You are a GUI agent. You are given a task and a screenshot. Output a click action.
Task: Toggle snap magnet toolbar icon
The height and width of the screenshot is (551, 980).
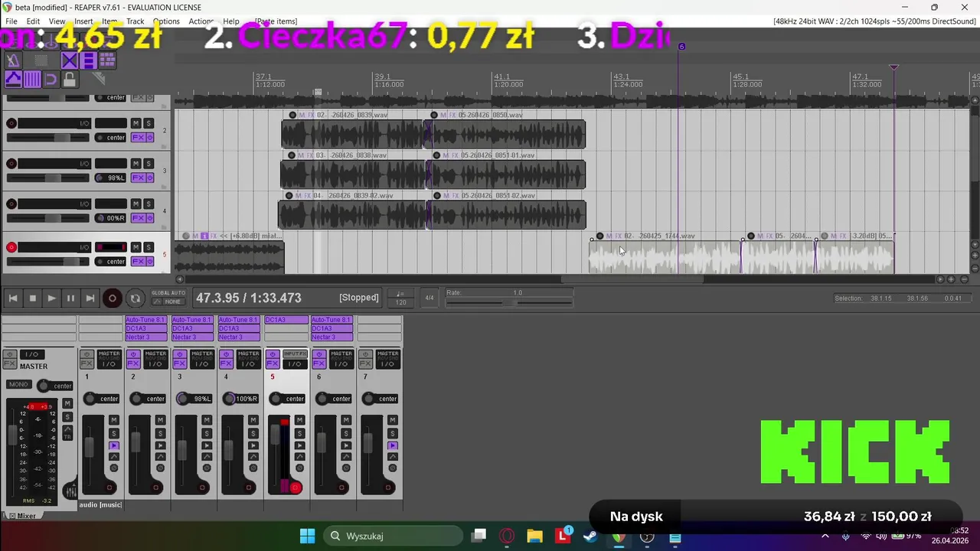click(51, 79)
